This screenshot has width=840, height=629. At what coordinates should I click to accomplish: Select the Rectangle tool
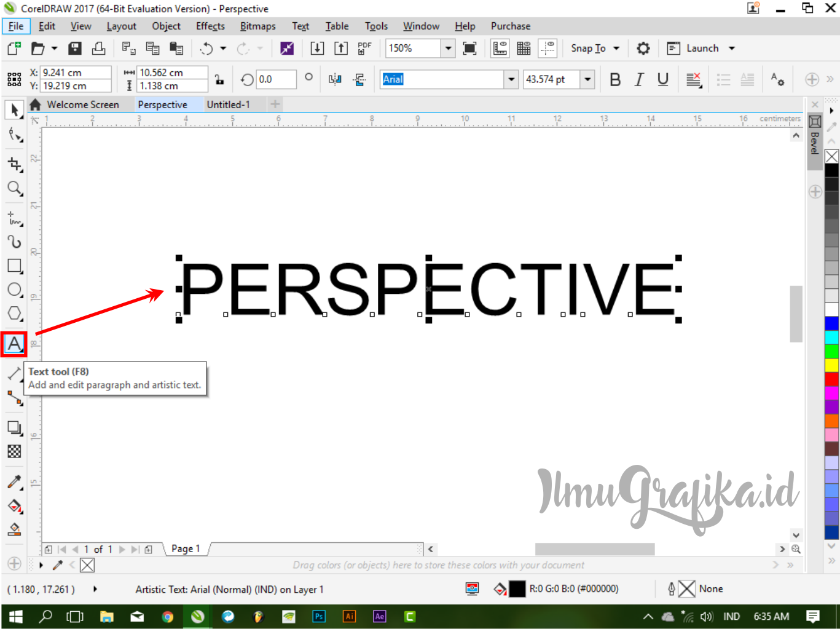tap(14, 266)
